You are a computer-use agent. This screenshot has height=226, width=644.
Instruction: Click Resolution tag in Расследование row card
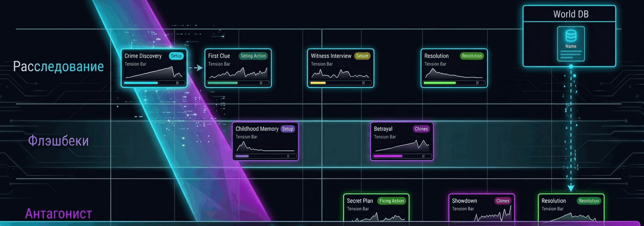tap(472, 56)
